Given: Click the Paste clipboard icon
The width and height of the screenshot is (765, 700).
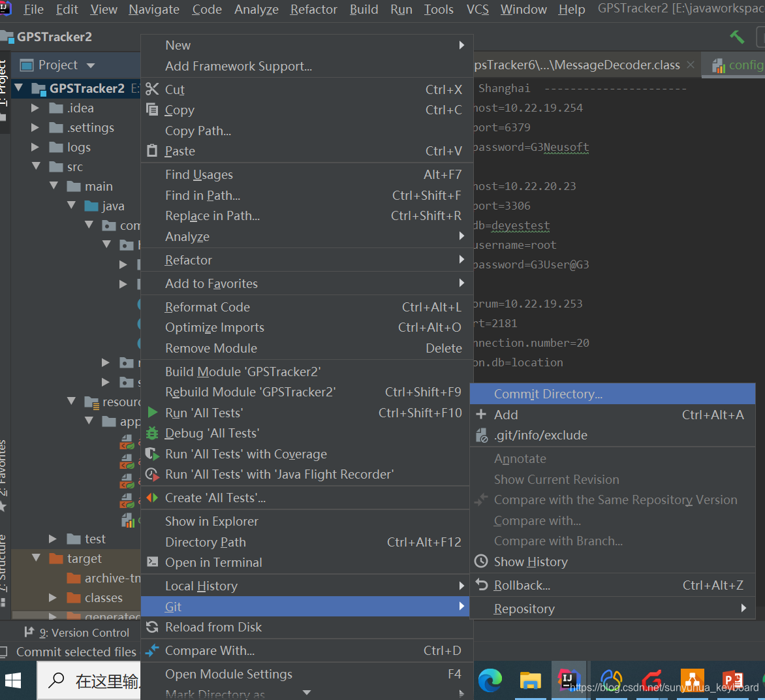Looking at the screenshot, I should tap(152, 151).
